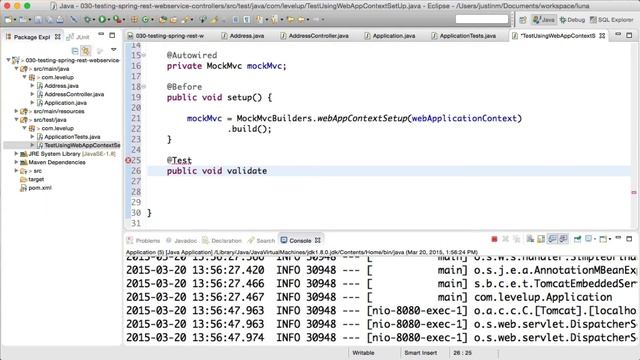Open the 030-testing-spring-rest-w pom editor tab
Image resolution: width=640 pixels, height=360 pixels.
(165, 36)
